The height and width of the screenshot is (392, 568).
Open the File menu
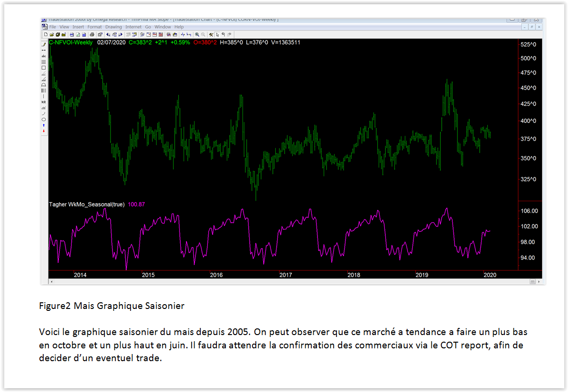pos(52,27)
